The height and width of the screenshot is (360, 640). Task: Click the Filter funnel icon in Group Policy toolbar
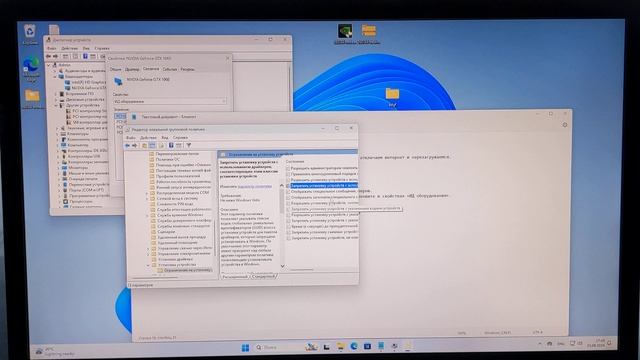pyautogui.click(x=189, y=145)
